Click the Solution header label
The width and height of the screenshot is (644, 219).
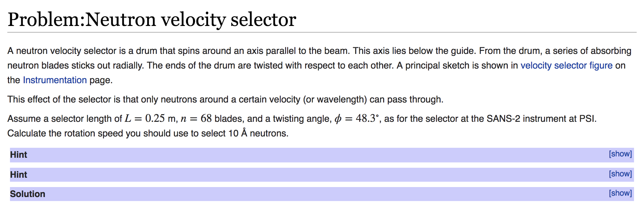pos(28,194)
